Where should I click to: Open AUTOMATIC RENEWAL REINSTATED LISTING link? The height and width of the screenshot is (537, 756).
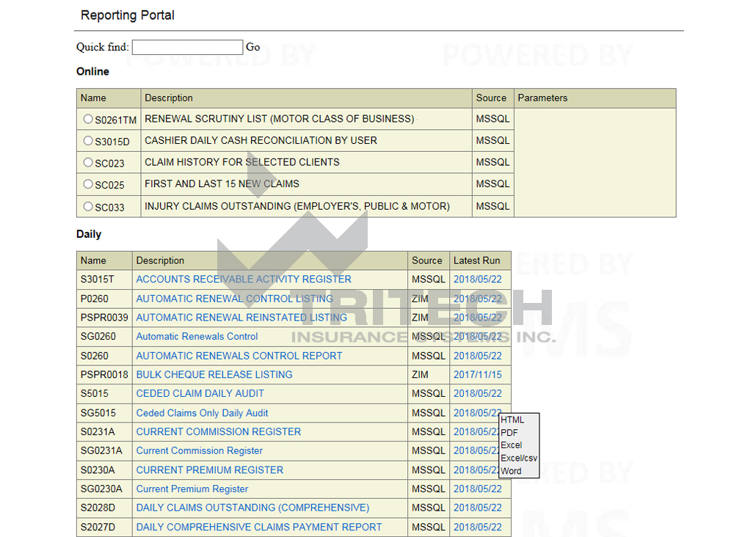241,317
